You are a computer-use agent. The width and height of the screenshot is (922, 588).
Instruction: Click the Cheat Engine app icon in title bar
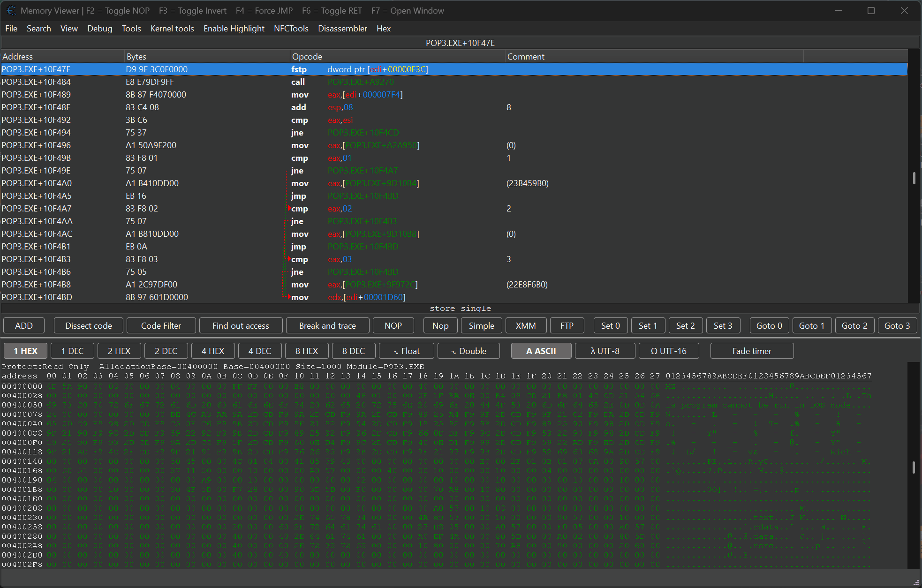(x=11, y=10)
